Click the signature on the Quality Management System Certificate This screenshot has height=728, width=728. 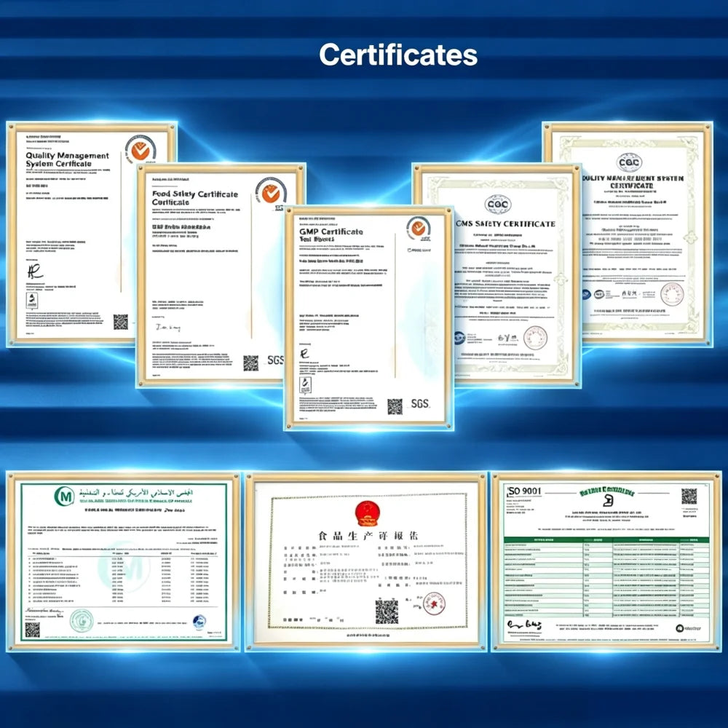(35, 271)
